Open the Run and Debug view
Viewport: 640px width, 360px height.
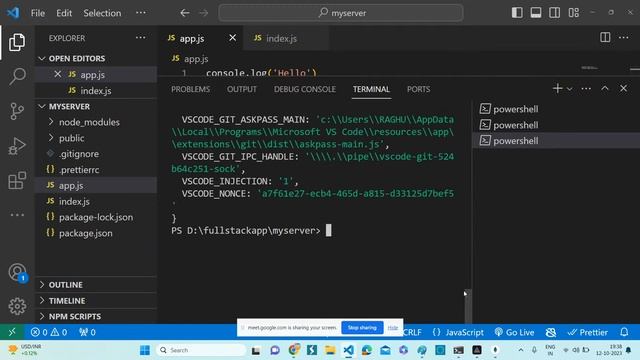tap(17, 146)
